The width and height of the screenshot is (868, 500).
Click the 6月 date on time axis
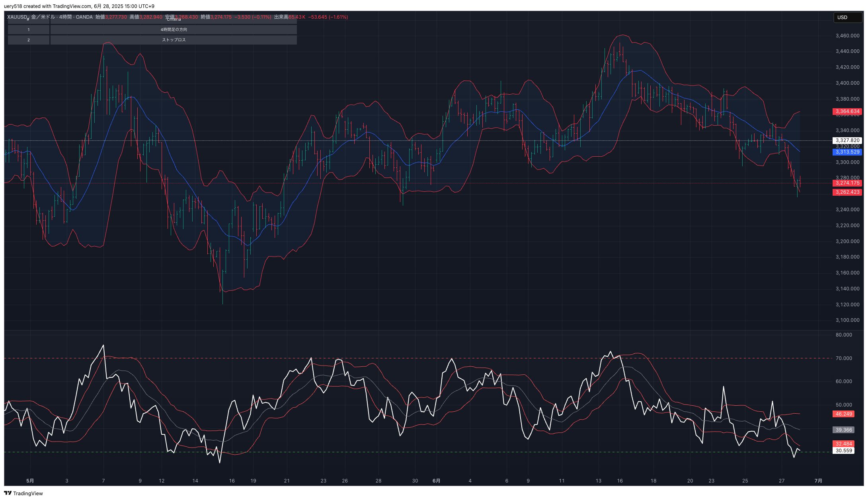click(436, 481)
